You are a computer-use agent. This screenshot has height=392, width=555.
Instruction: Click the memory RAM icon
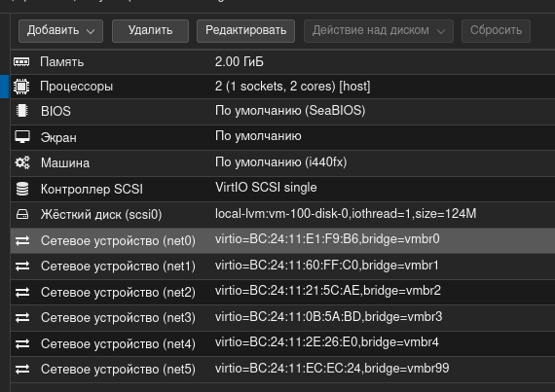point(21,62)
